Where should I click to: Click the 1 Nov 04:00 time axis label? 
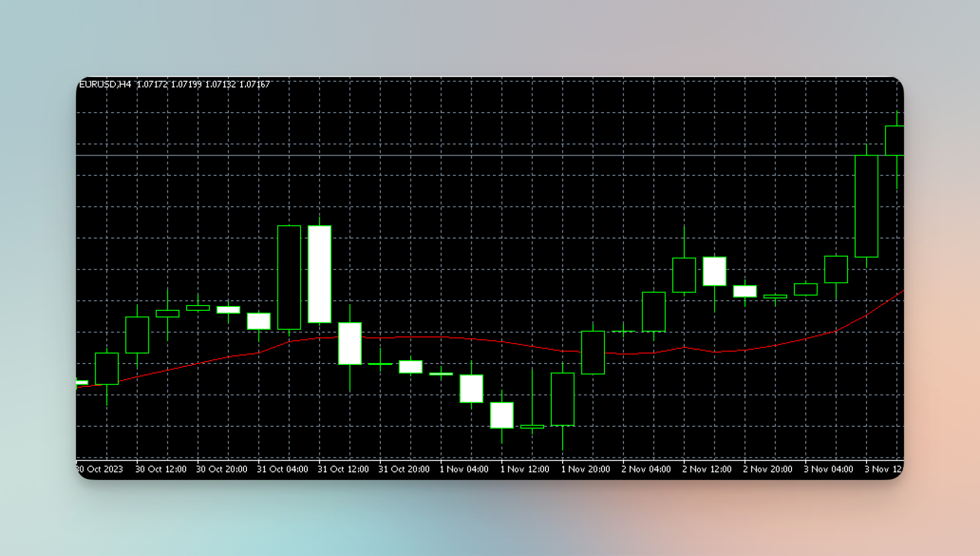point(464,469)
